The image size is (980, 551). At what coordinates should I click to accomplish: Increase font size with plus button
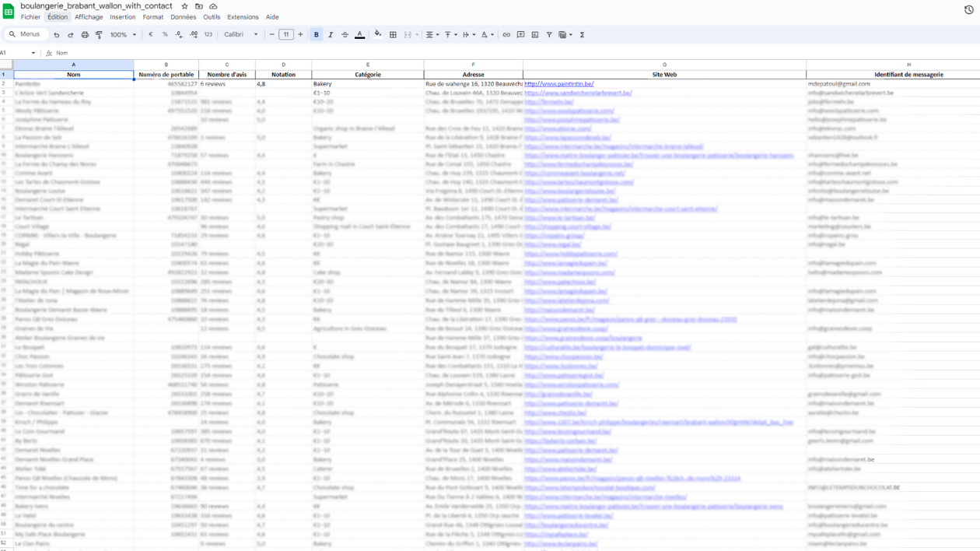tap(301, 35)
